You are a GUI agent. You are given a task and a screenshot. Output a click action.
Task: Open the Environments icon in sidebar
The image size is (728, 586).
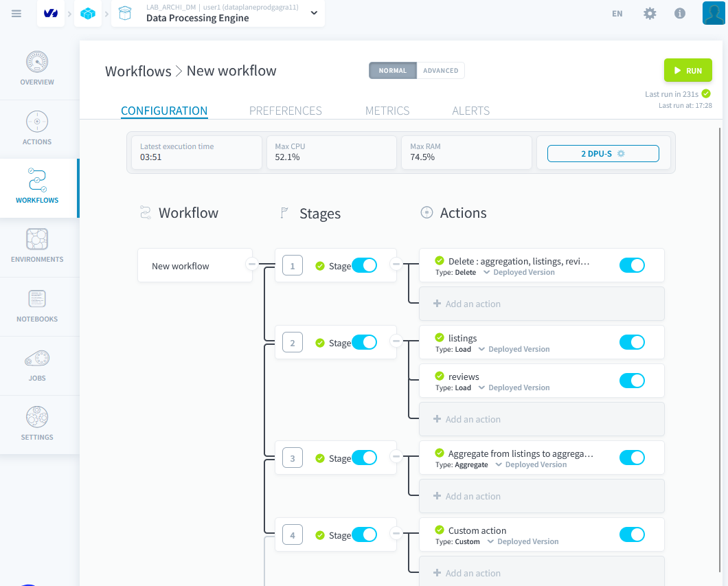click(37, 240)
